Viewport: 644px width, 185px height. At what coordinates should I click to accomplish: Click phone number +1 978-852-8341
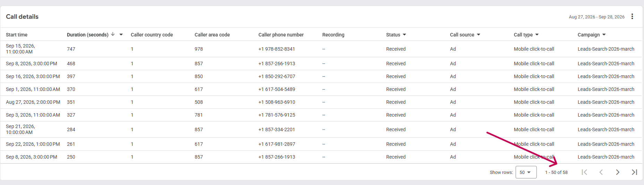(x=277, y=49)
